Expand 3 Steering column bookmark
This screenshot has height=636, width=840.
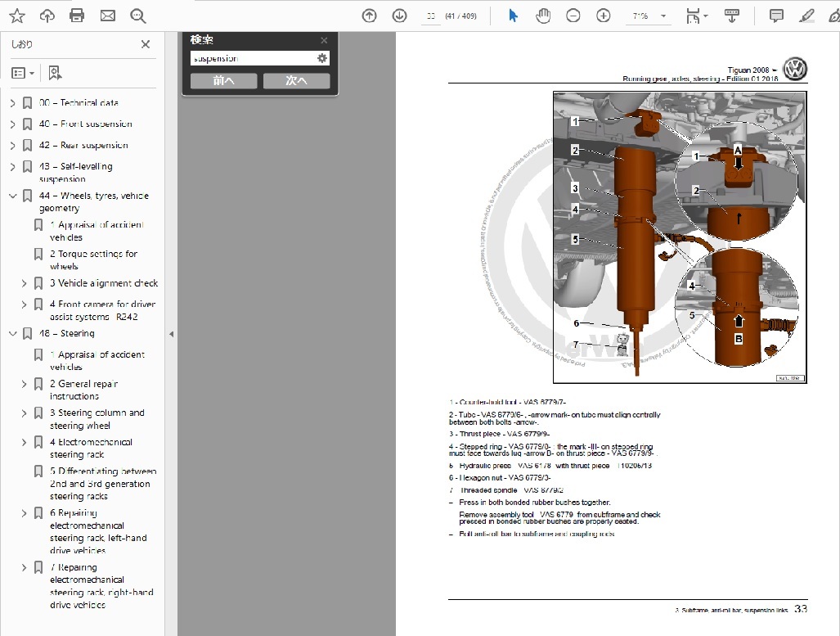(24, 413)
